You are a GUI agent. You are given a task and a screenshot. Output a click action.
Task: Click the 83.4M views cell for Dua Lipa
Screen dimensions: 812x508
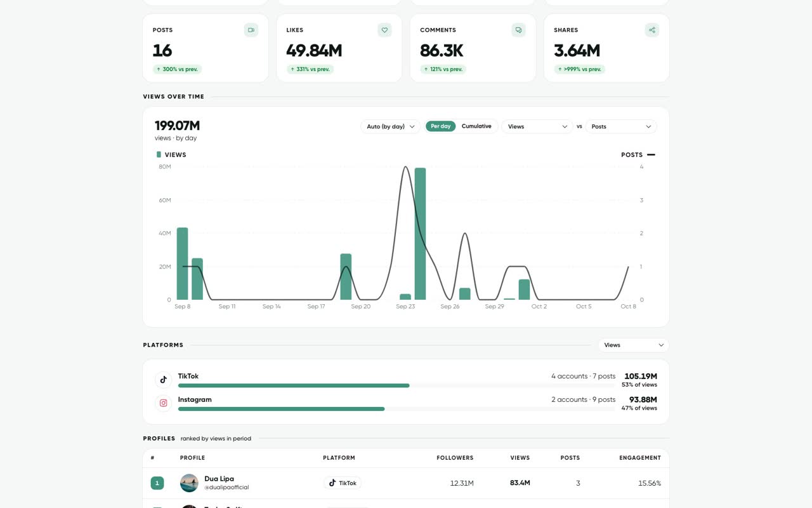point(520,483)
